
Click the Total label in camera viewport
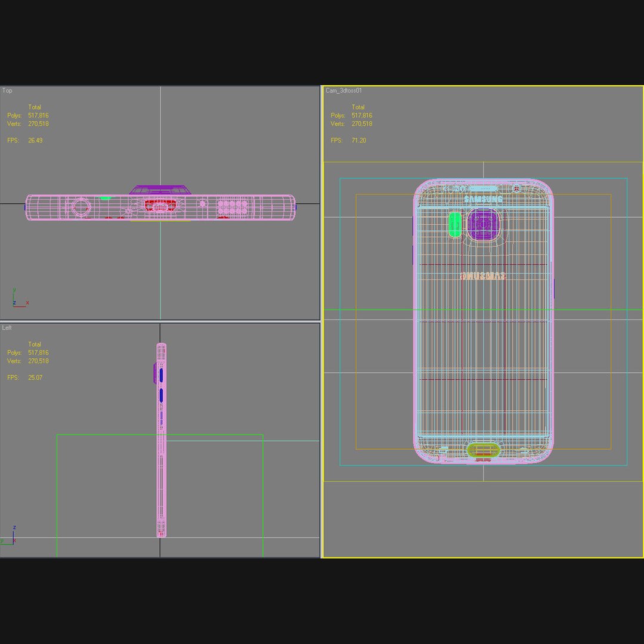(x=358, y=107)
